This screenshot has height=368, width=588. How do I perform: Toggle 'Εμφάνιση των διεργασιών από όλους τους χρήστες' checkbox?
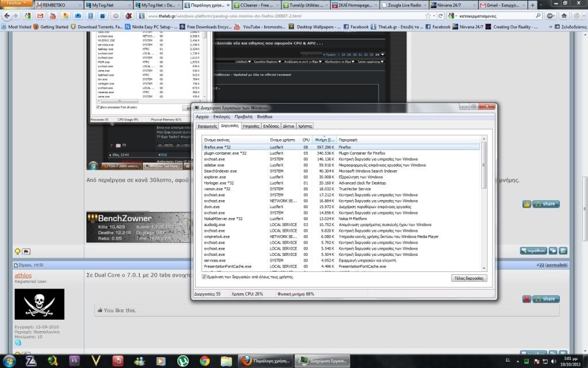(x=205, y=277)
